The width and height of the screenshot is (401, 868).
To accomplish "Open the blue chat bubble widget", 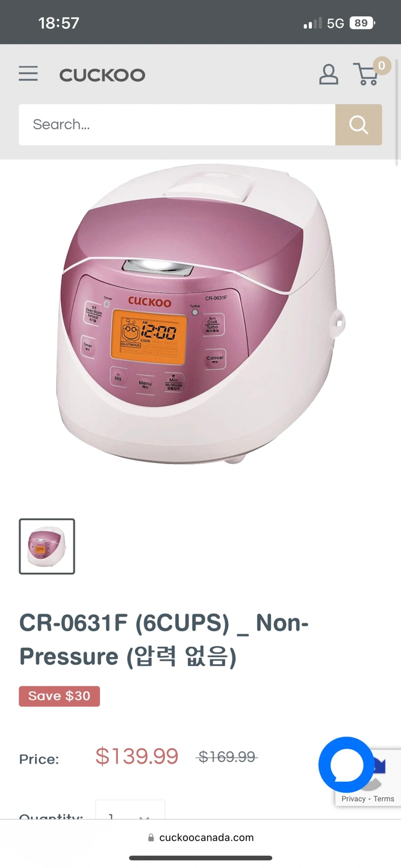I will [346, 764].
